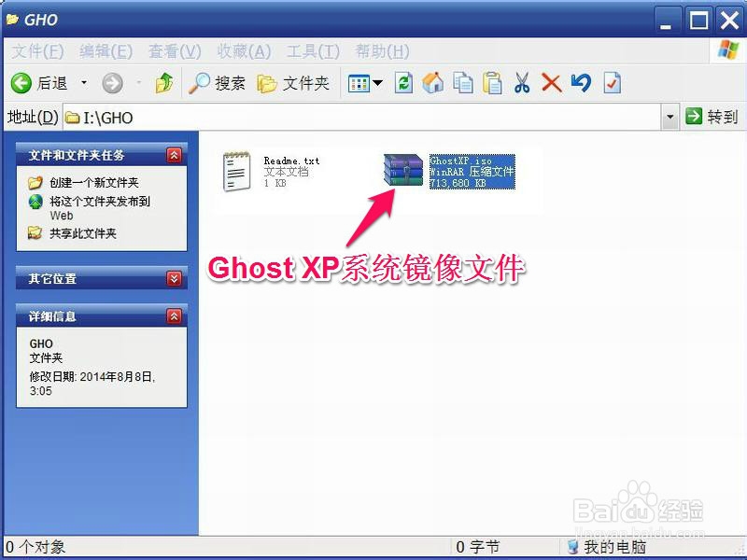Click the Back arrow button
This screenshot has height=560, width=747.
(x=21, y=83)
